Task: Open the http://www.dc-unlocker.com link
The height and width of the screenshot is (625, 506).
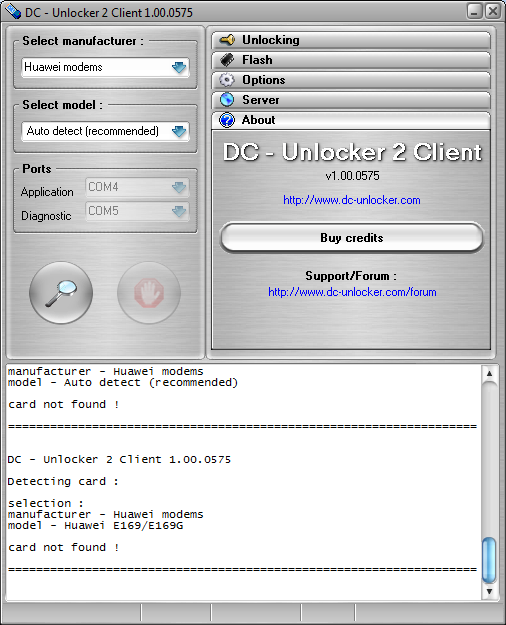Action: 352,200
